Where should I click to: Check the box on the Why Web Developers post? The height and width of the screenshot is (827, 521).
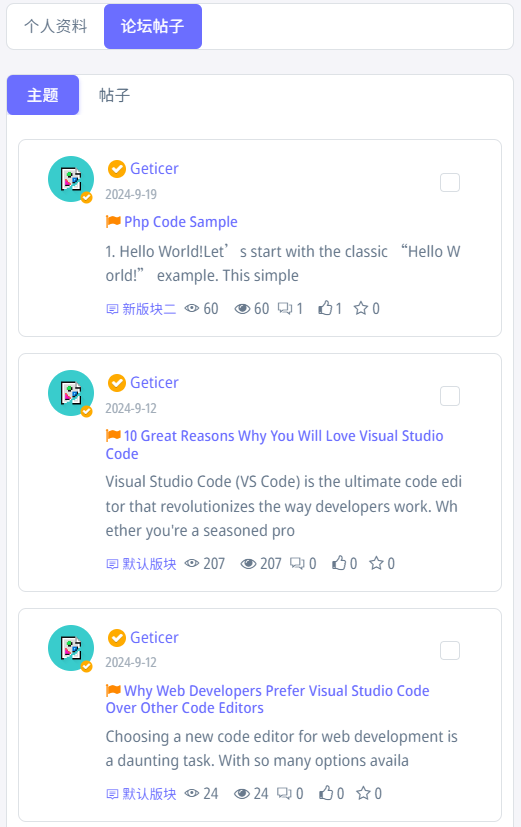click(x=450, y=650)
